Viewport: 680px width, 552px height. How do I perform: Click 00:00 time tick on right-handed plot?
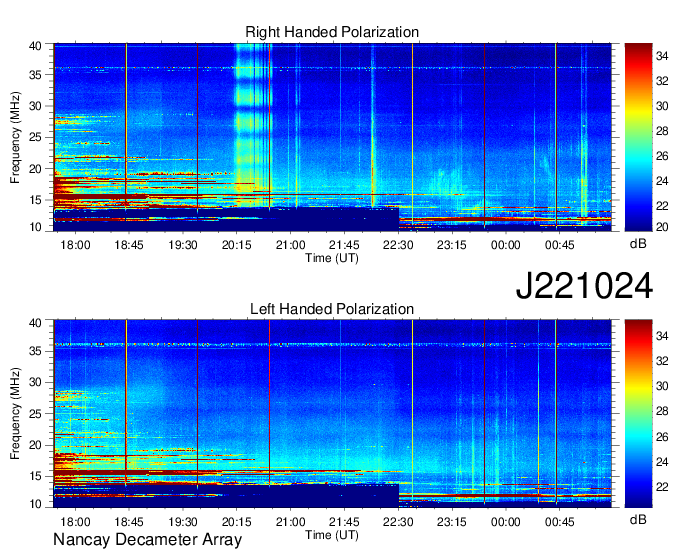pyautogui.click(x=506, y=245)
